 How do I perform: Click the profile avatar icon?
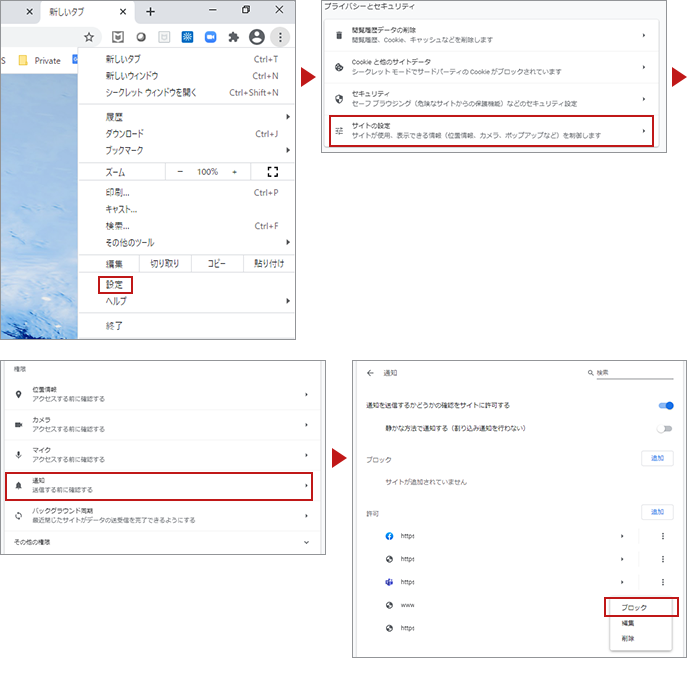pos(257,37)
